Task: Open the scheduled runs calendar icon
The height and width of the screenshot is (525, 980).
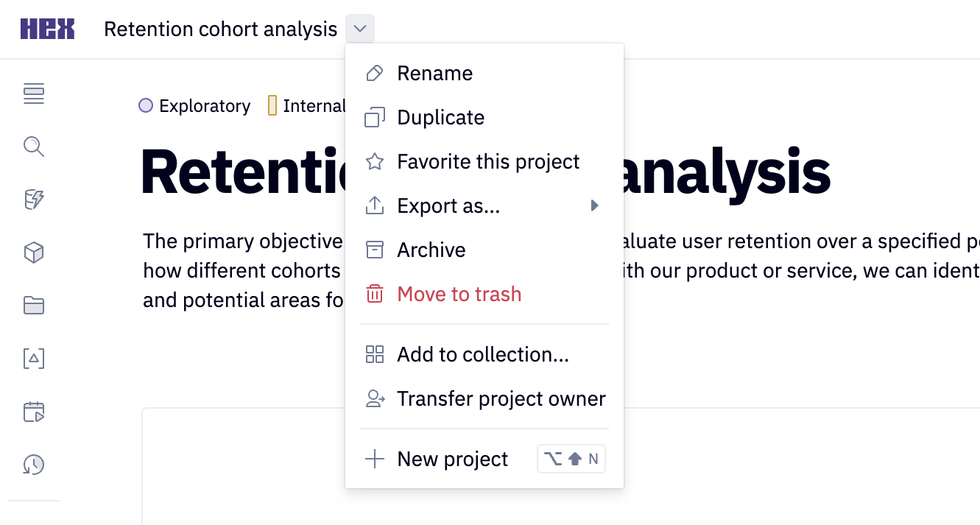Action: [x=33, y=412]
